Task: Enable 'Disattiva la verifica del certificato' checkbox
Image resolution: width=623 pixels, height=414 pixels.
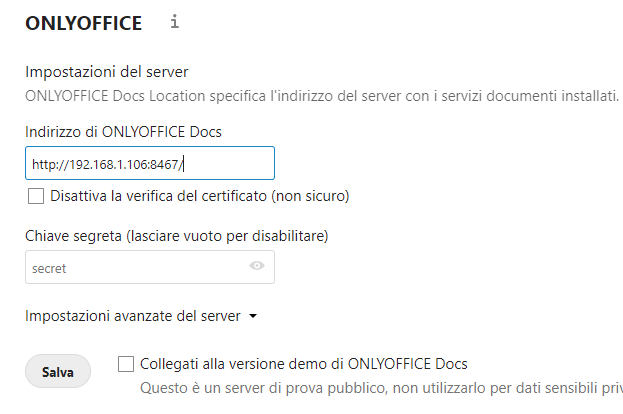Action: tap(36, 196)
